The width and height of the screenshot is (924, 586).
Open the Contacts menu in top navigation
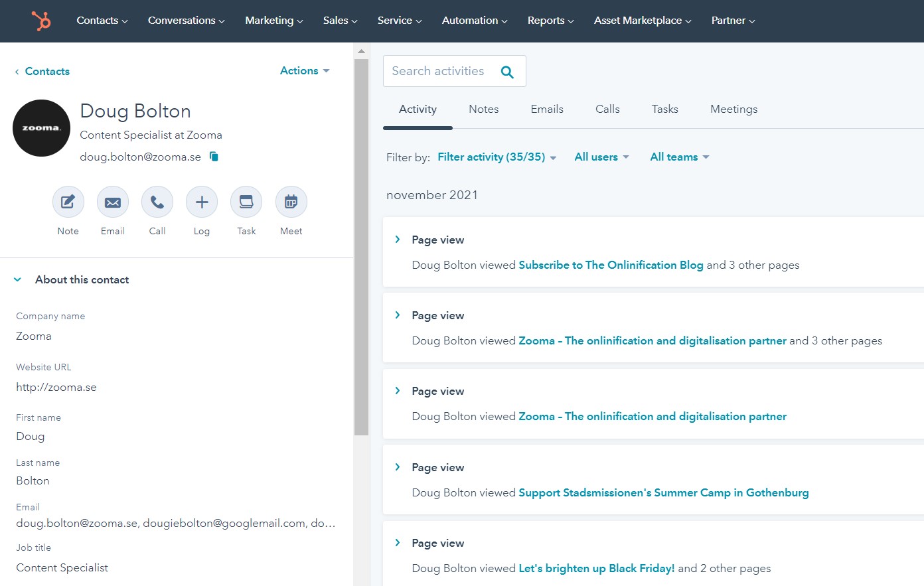point(102,21)
